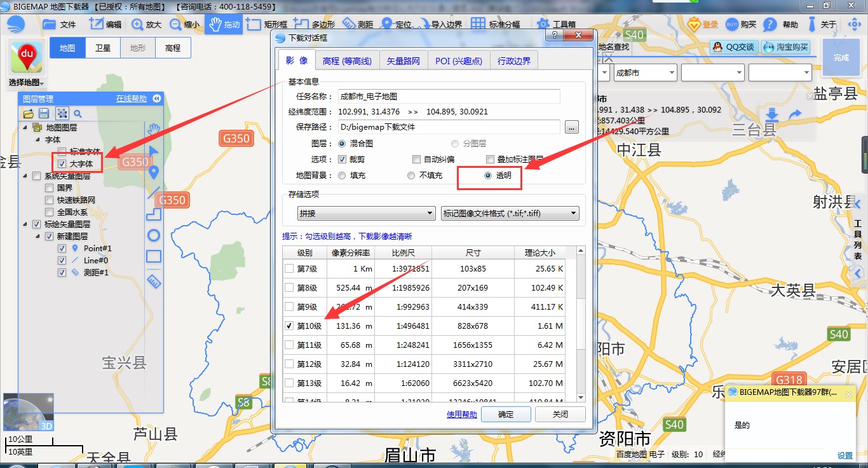Switch to 高程 (等高线) tab in dialog

click(x=347, y=61)
